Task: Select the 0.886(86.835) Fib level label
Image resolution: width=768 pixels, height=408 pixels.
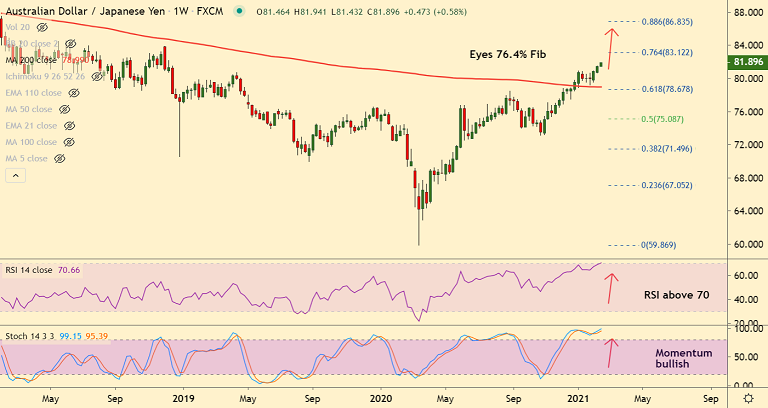Action: pyautogui.click(x=667, y=22)
